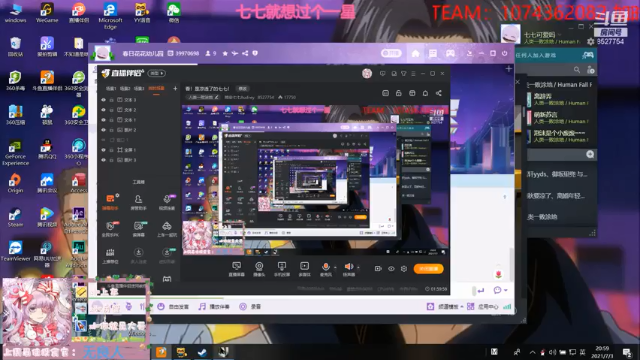The image size is (640, 360).
Task: Click the gamepad icon in purple YY title bar
Action: [x=450, y=53]
